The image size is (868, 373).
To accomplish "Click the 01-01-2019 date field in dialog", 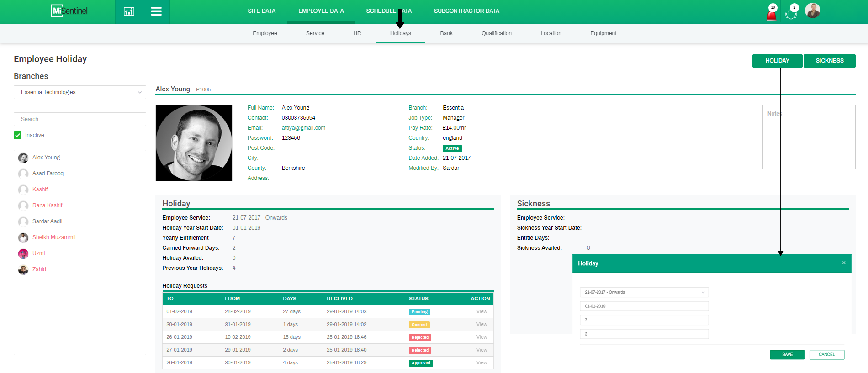I will point(644,306).
